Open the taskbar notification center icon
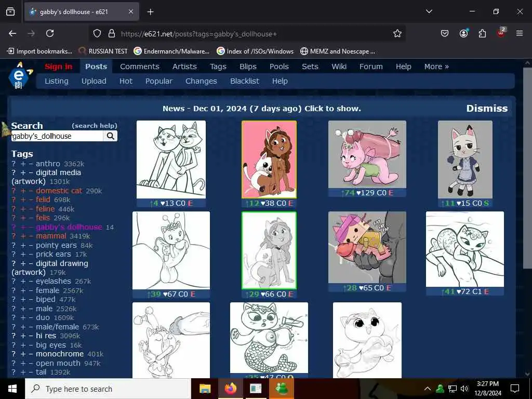The image size is (532, 399). pos(515,389)
